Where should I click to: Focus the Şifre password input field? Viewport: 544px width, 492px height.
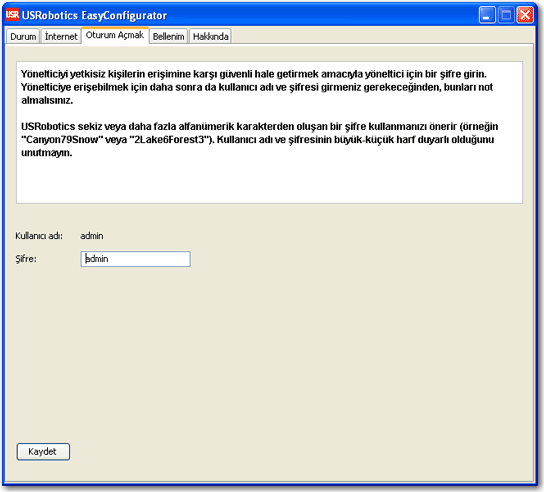coord(136,259)
